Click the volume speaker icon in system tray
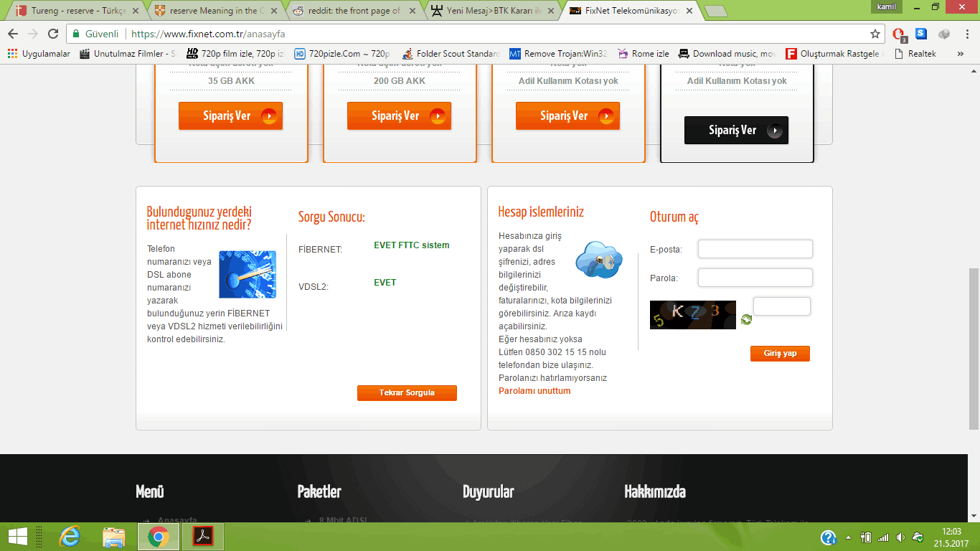The image size is (980, 551). tap(900, 537)
